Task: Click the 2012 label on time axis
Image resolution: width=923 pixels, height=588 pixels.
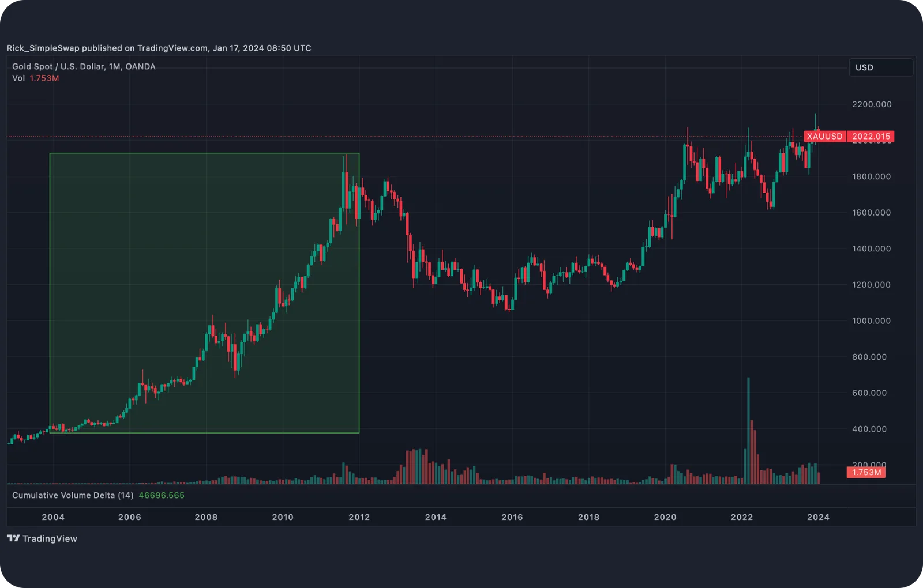Action: (359, 517)
